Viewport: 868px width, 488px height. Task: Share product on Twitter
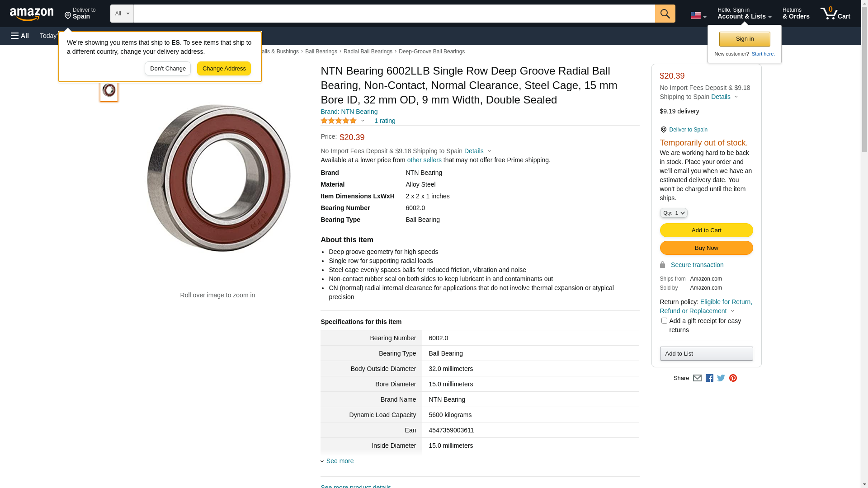tap(721, 378)
